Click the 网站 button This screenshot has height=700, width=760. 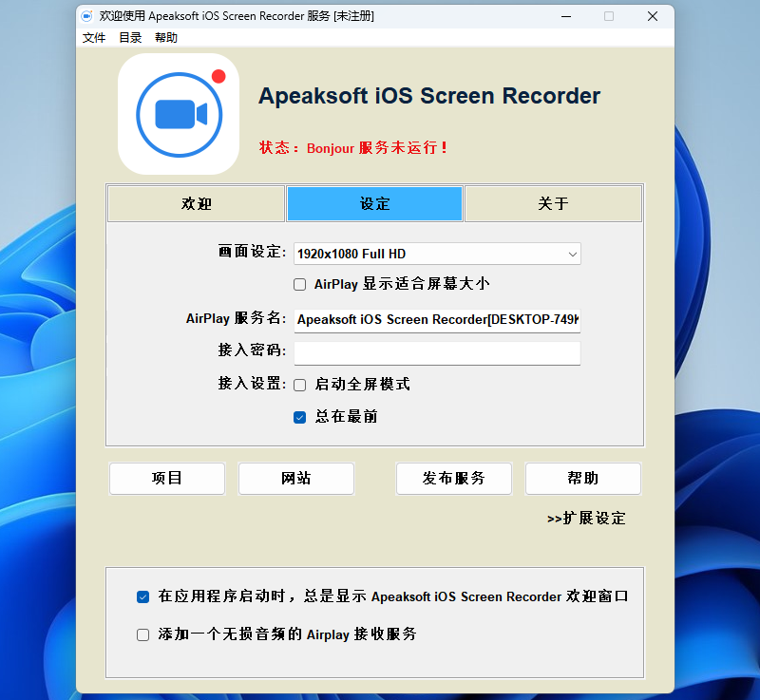296,479
